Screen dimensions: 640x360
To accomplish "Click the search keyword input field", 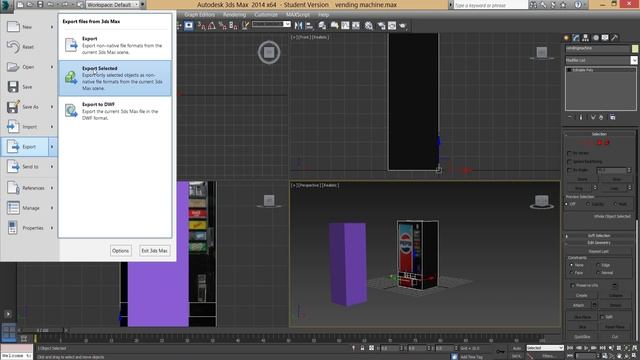I will [x=491, y=5].
